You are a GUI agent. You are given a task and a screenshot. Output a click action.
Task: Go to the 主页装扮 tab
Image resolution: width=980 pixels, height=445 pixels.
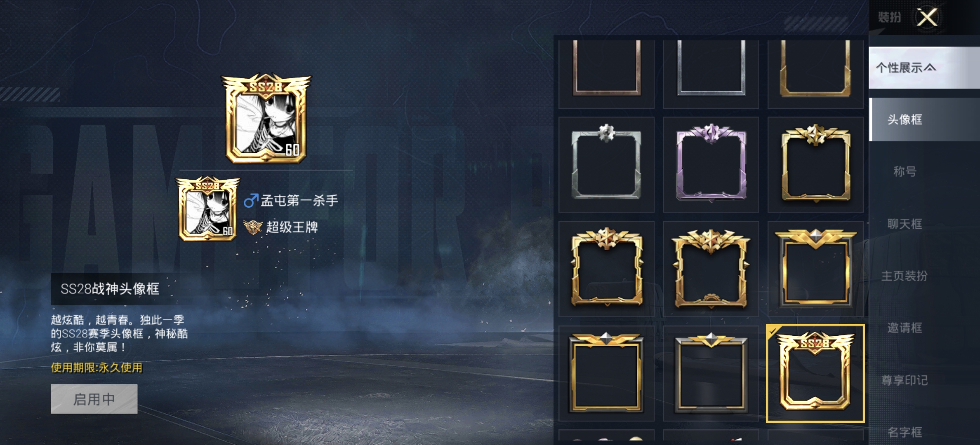[905, 276]
